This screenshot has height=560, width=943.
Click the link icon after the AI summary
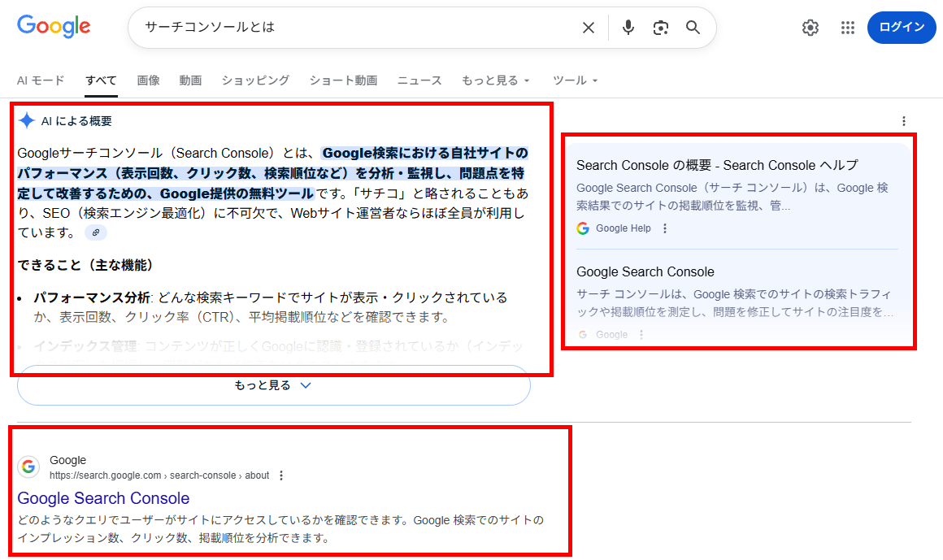click(96, 232)
